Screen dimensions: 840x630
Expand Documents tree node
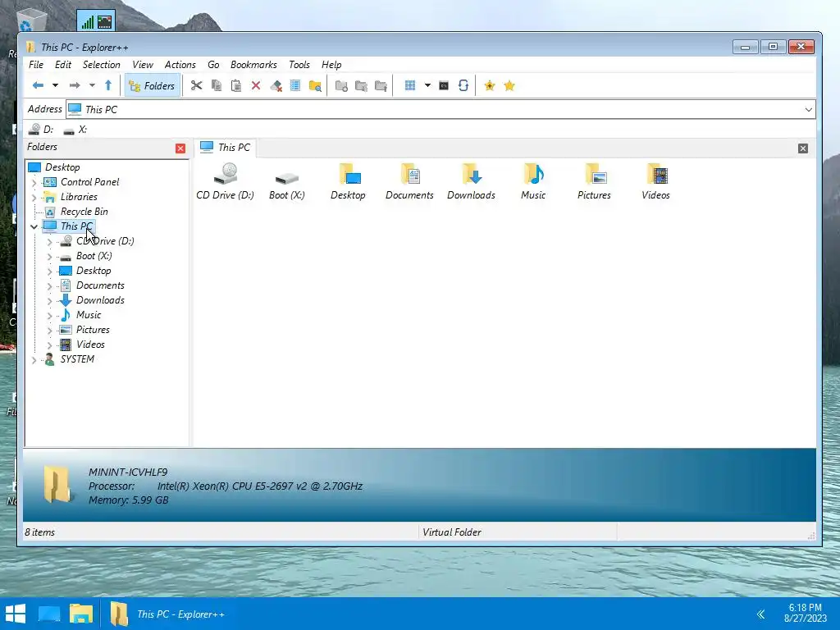[x=50, y=286]
